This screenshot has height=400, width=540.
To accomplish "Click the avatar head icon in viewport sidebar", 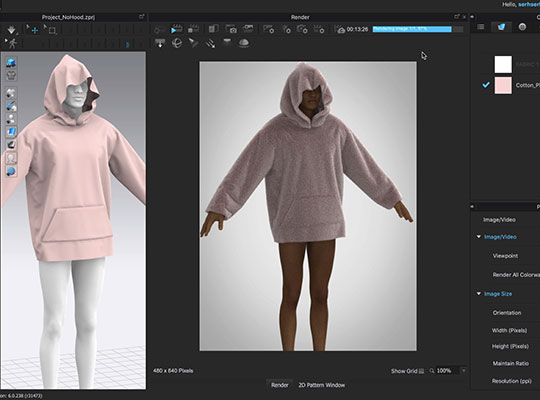I will [11, 158].
